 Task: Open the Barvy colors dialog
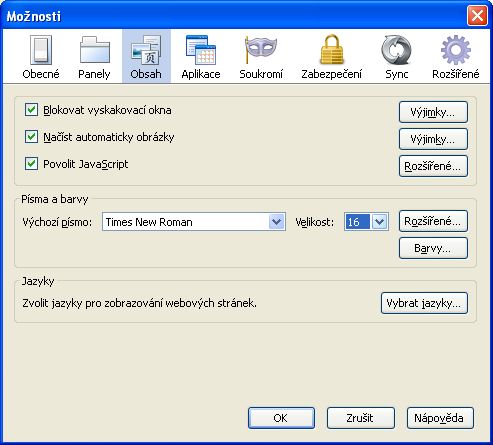click(433, 248)
